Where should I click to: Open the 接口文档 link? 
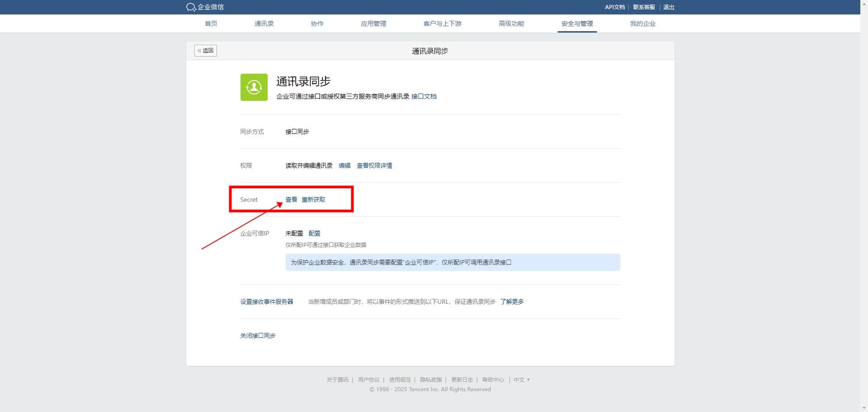pyautogui.click(x=424, y=96)
